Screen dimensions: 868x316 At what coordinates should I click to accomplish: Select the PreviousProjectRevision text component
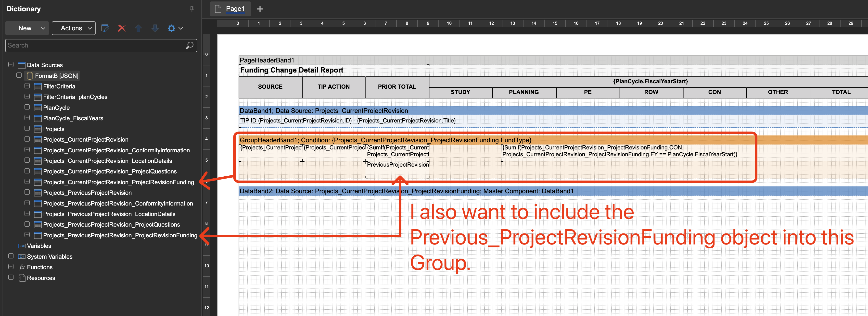[398, 170]
